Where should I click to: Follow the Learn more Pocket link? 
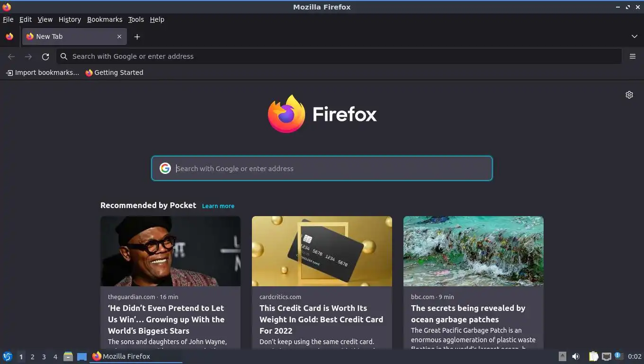coord(218,206)
